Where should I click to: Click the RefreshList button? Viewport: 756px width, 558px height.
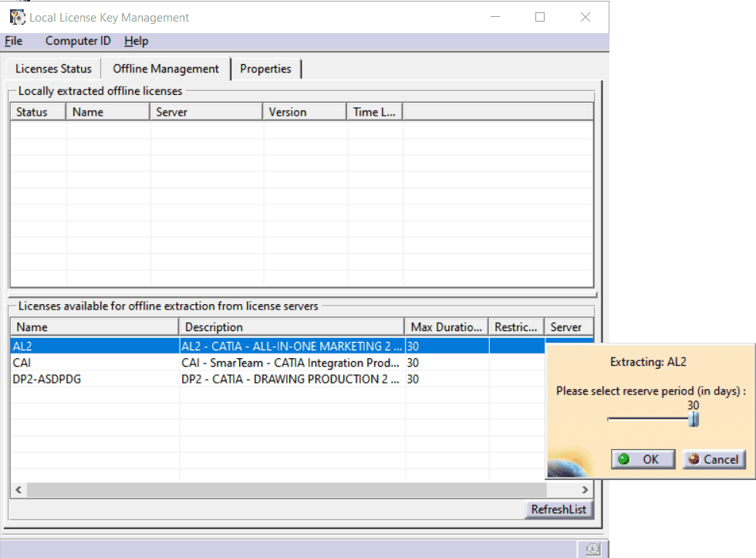tap(559, 509)
